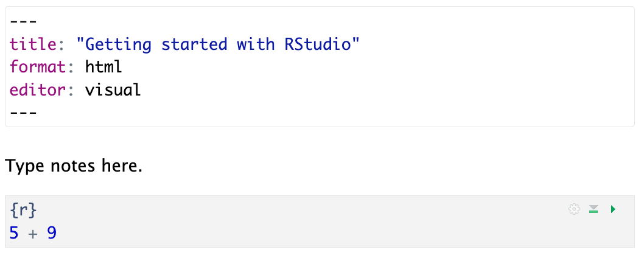
Task: Click the empty area below the code chunk
Action: tap(304, 253)
